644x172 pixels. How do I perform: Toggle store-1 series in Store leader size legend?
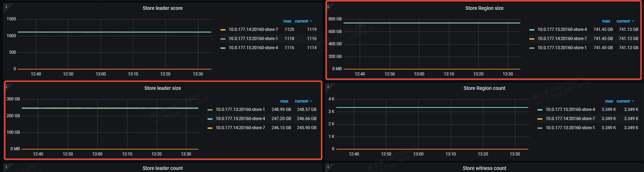click(x=240, y=110)
